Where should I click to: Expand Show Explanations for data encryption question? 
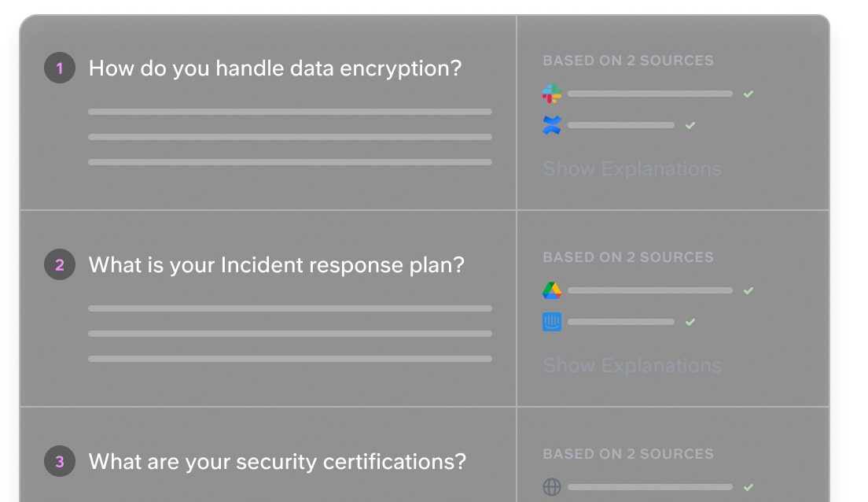(x=631, y=169)
